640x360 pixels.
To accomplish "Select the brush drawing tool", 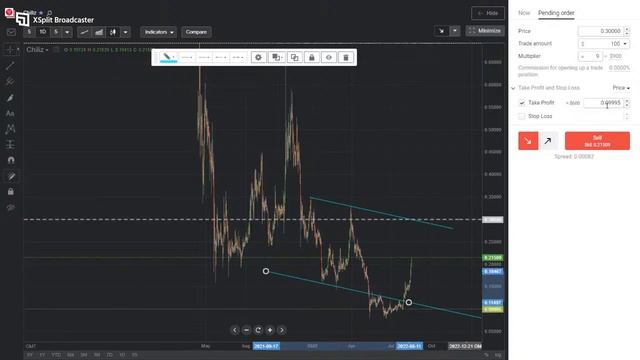I will pyautogui.click(x=10, y=98).
